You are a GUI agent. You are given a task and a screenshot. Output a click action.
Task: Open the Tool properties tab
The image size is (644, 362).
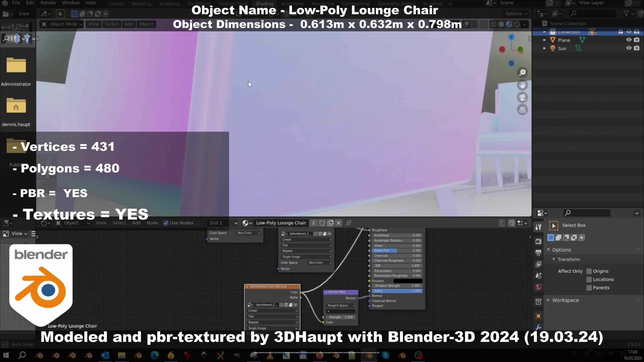click(538, 227)
